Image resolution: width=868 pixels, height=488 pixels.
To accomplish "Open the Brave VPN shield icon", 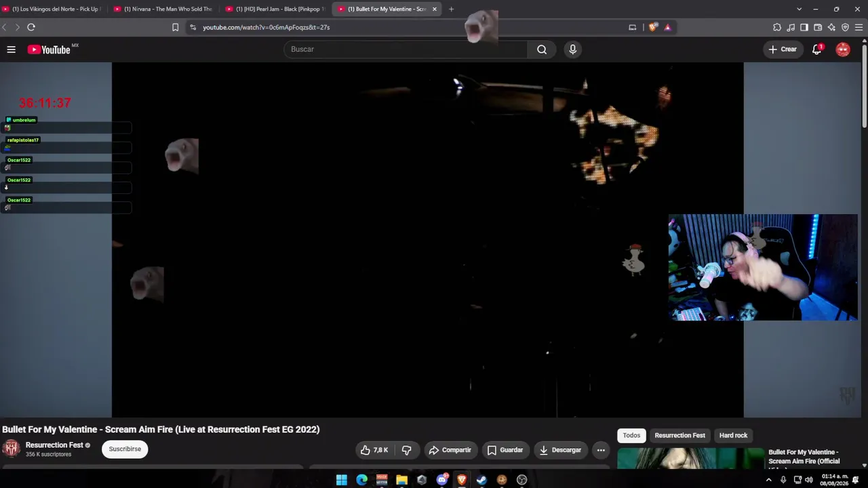I will click(845, 27).
